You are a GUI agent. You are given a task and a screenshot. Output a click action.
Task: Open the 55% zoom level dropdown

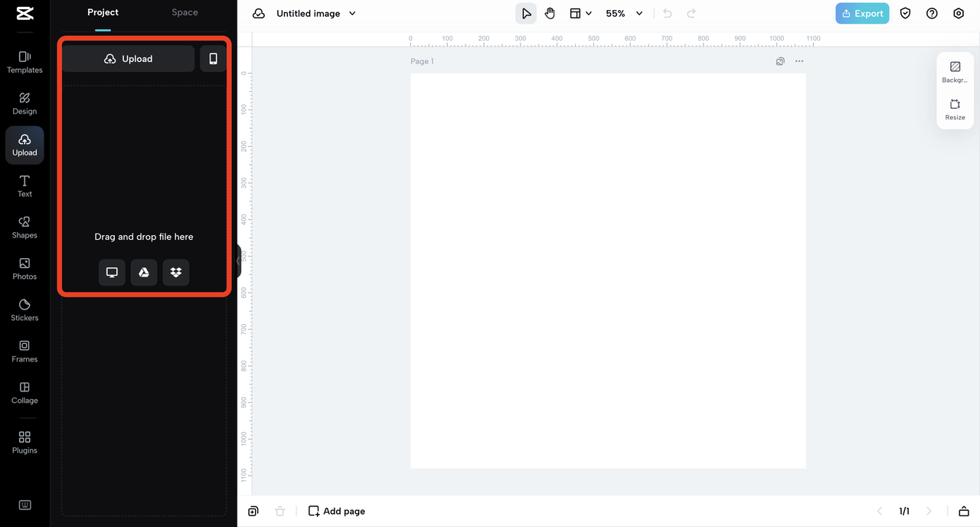point(624,13)
